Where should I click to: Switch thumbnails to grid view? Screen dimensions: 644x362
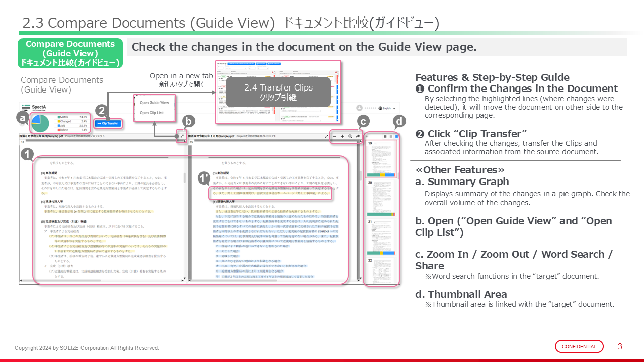point(396,136)
